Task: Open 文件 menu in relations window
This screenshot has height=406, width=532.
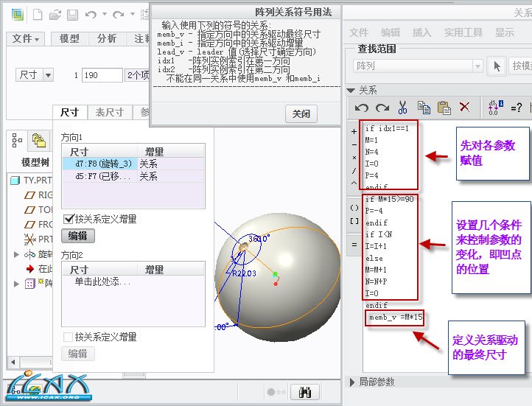Action: 359,32
